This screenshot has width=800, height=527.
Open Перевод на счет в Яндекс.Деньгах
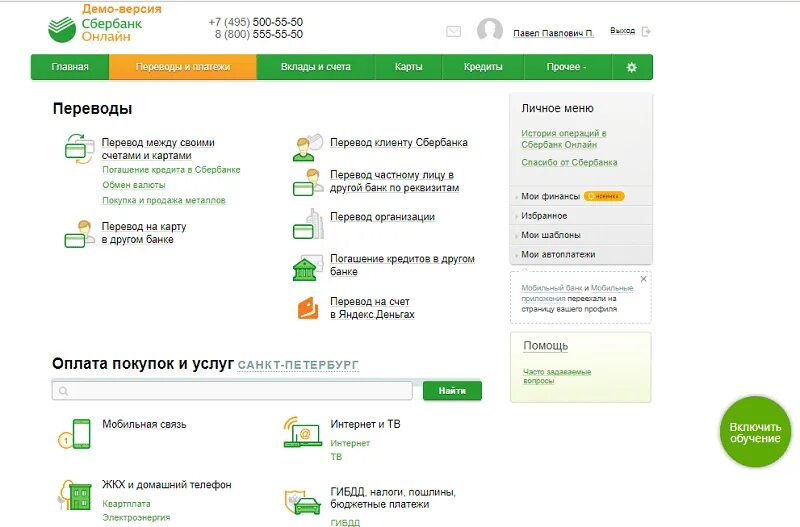372,308
